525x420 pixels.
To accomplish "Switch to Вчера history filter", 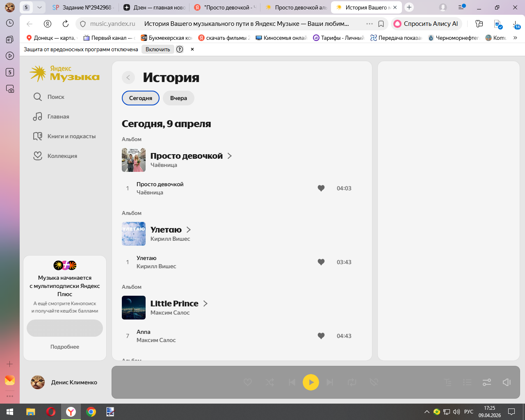I will 178,98.
